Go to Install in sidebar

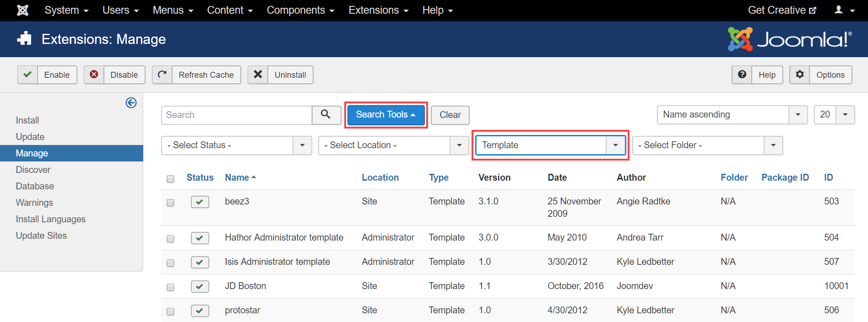(x=27, y=120)
